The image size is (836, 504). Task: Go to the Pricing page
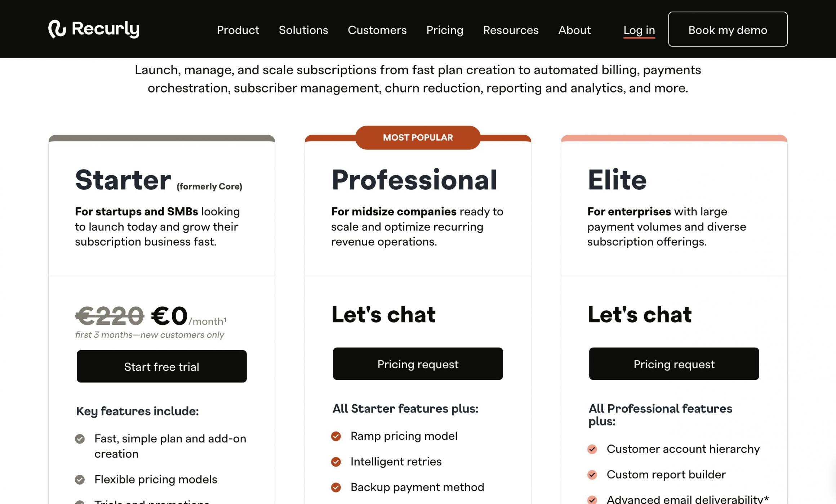[445, 30]
